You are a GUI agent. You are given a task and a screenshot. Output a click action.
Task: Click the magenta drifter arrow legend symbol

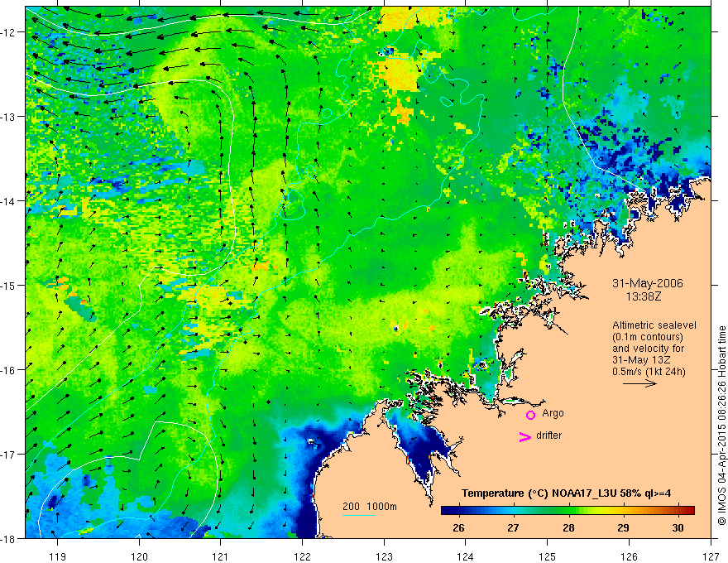525,436
